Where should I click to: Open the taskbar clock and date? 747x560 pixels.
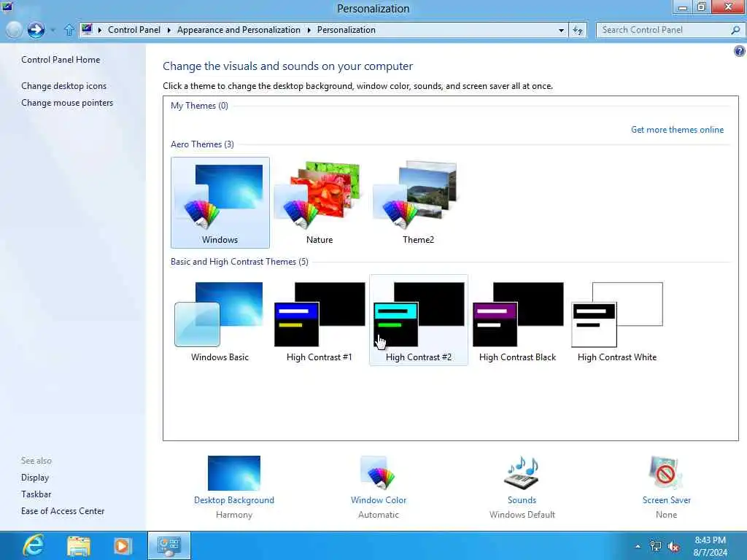pos(711,546)
